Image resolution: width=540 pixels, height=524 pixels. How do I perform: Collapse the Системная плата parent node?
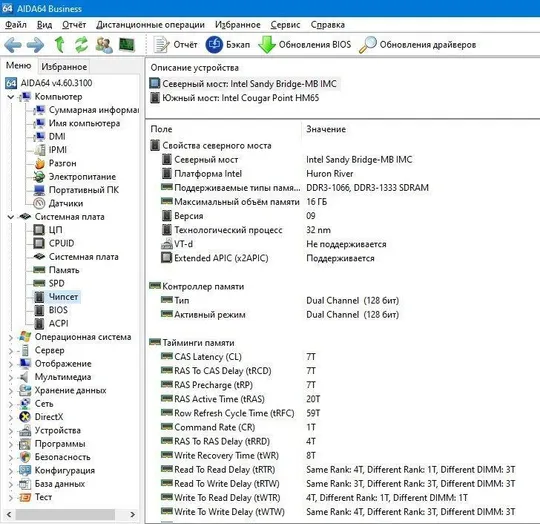pos(11,217)
